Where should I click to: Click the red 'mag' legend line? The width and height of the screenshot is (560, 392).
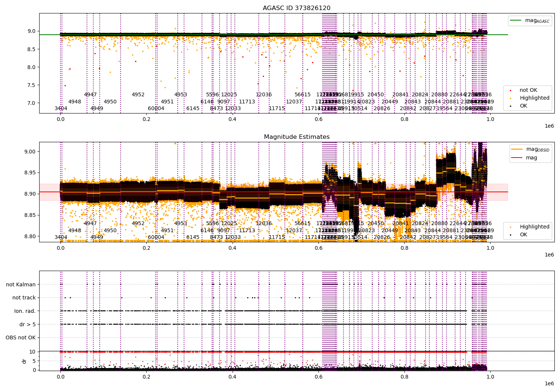pyautogui.click(x=517, y=158)
